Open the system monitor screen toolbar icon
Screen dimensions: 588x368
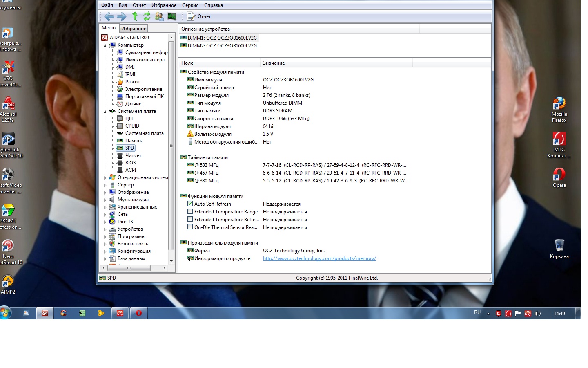click(x=172, y=16)
